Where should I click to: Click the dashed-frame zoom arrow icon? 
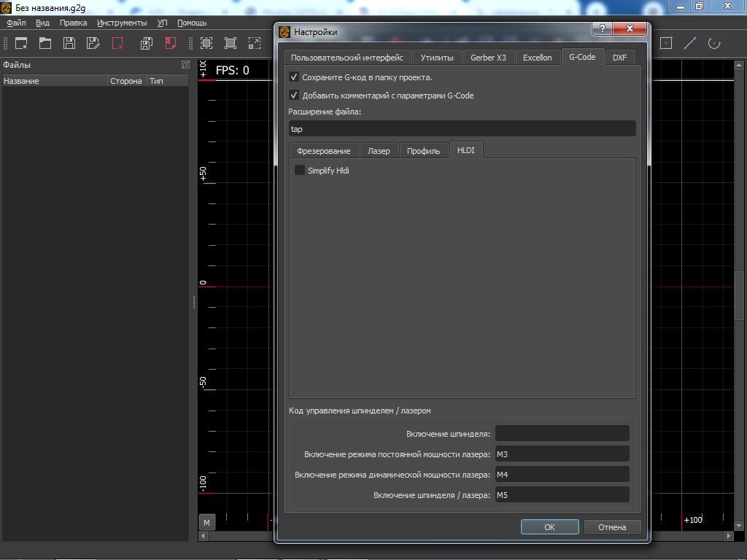coord(255,43)
